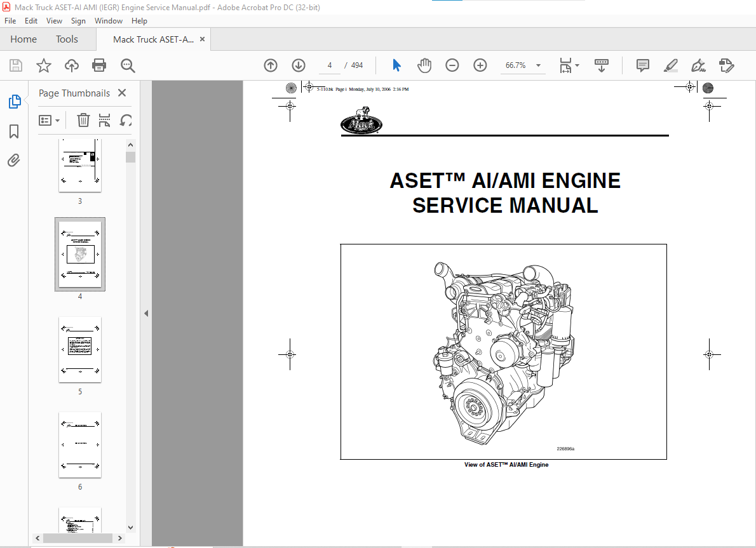The width and height of the screenshot is (756, 548).
Task: Activate the hand pan tool
Action: (x=424, y=65)
